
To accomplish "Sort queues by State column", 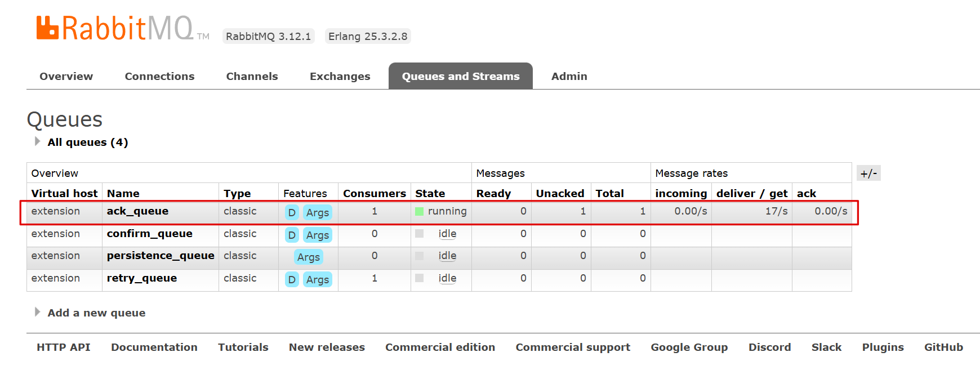I will click(430, 193).
